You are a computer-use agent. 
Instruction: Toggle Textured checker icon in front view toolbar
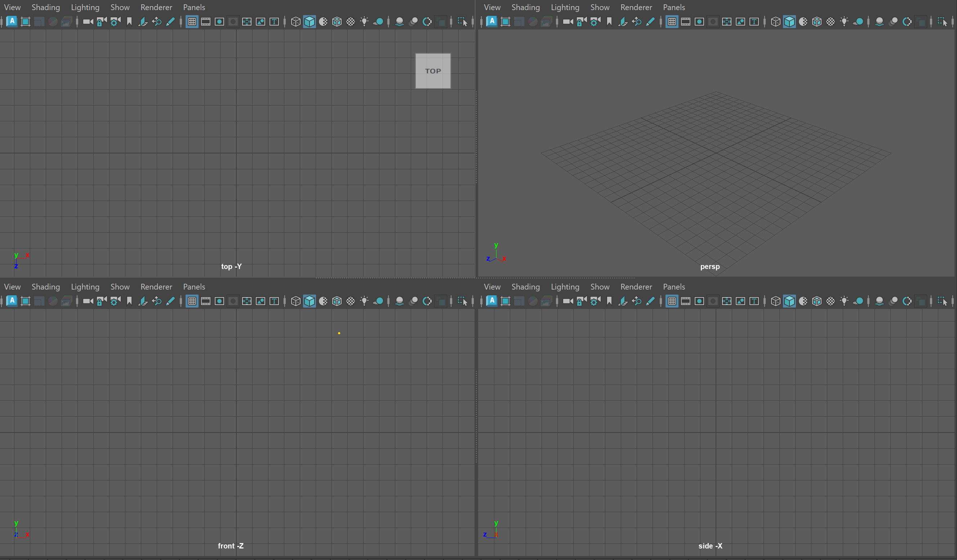[351, 301]
